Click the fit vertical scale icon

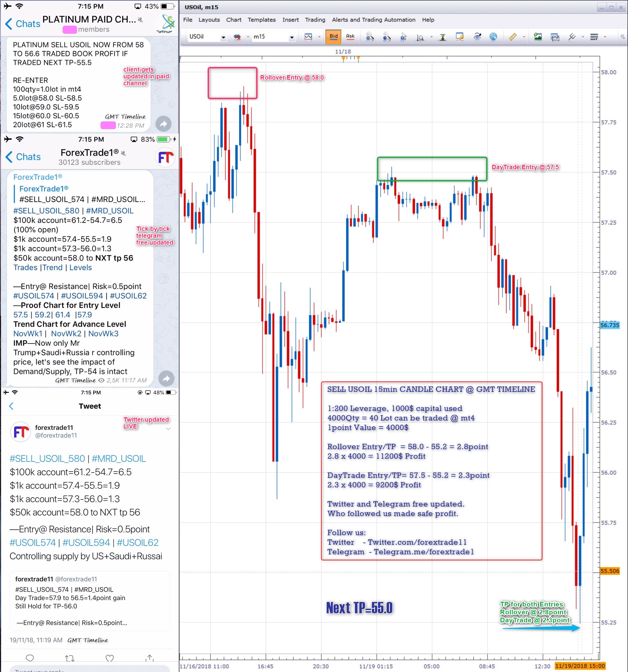point(442,37)
